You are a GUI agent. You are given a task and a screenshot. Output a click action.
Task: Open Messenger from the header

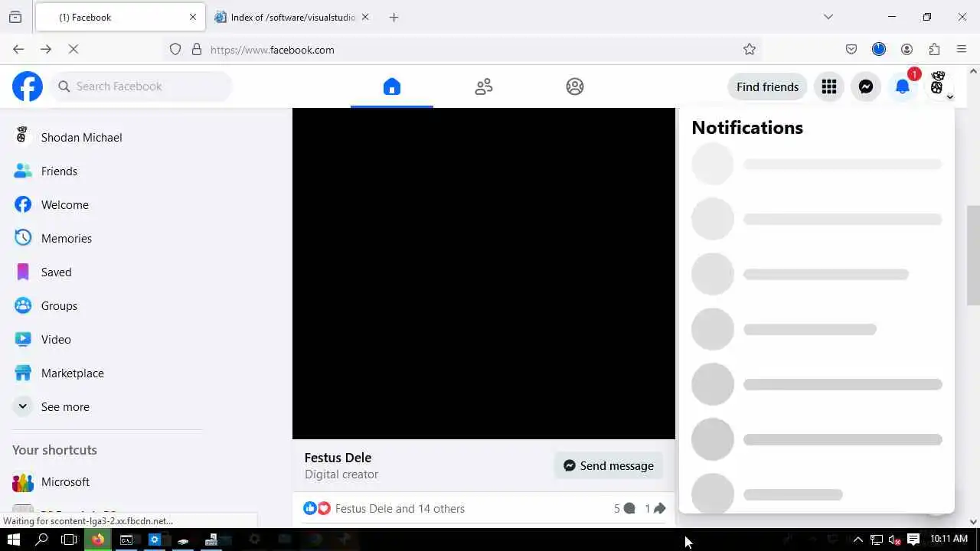tap(866, 86)
